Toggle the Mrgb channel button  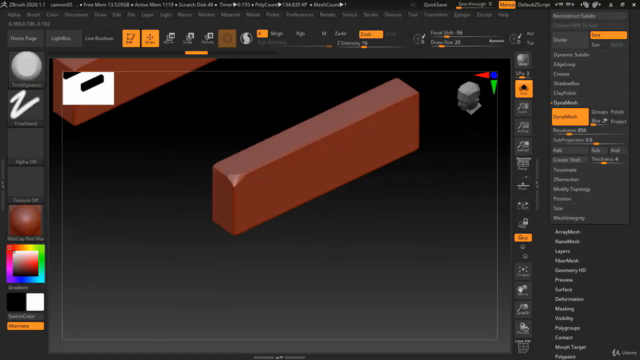(x=277, y=34)
